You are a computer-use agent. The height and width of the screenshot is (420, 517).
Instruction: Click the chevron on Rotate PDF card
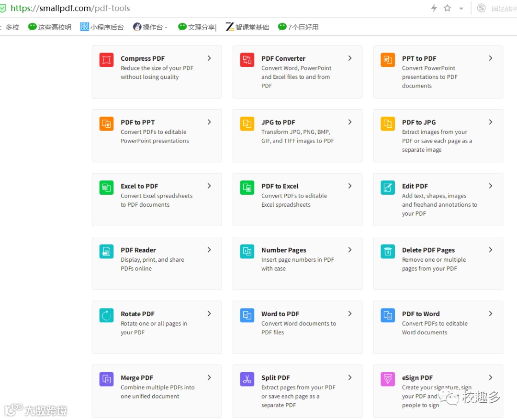coord(209,314)
